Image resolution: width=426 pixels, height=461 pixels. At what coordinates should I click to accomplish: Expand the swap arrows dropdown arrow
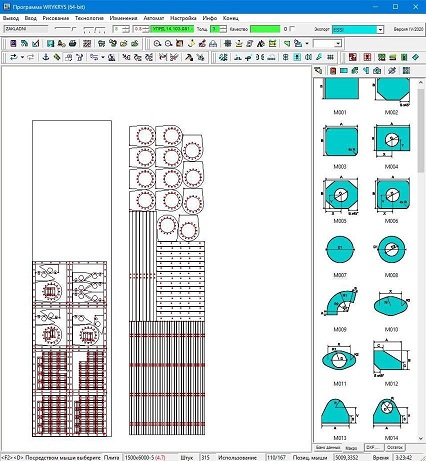(22, 57)
